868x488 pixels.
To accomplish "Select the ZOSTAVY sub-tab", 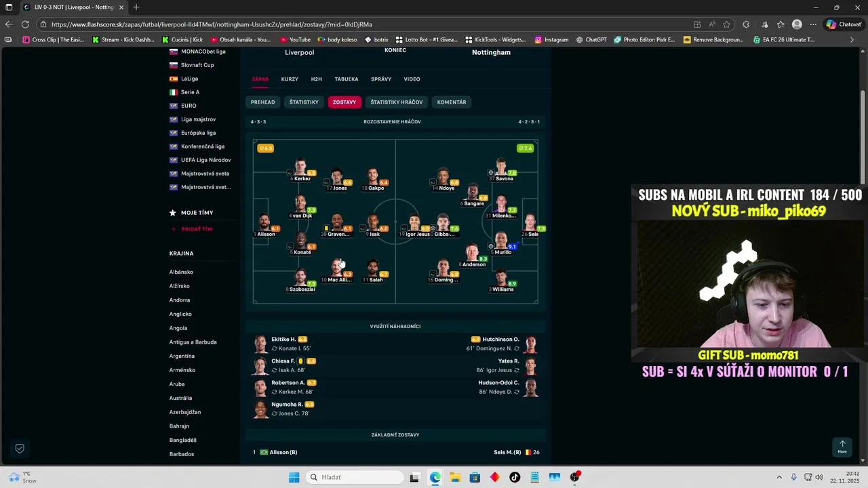I will 344,102.
